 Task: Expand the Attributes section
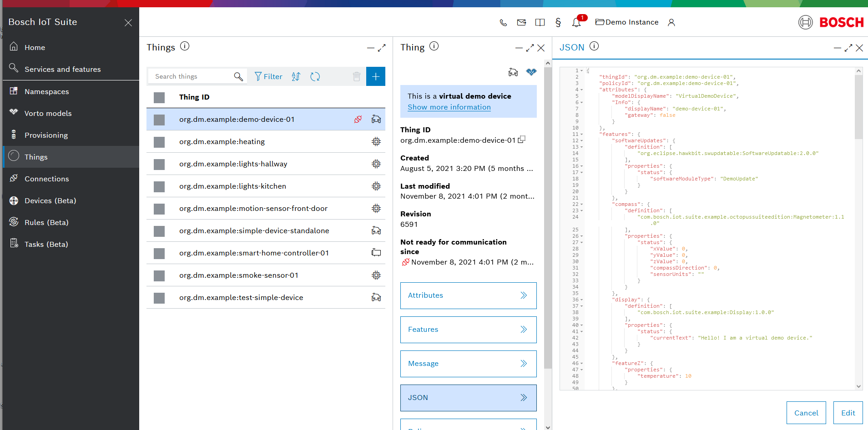pos(469,295)
